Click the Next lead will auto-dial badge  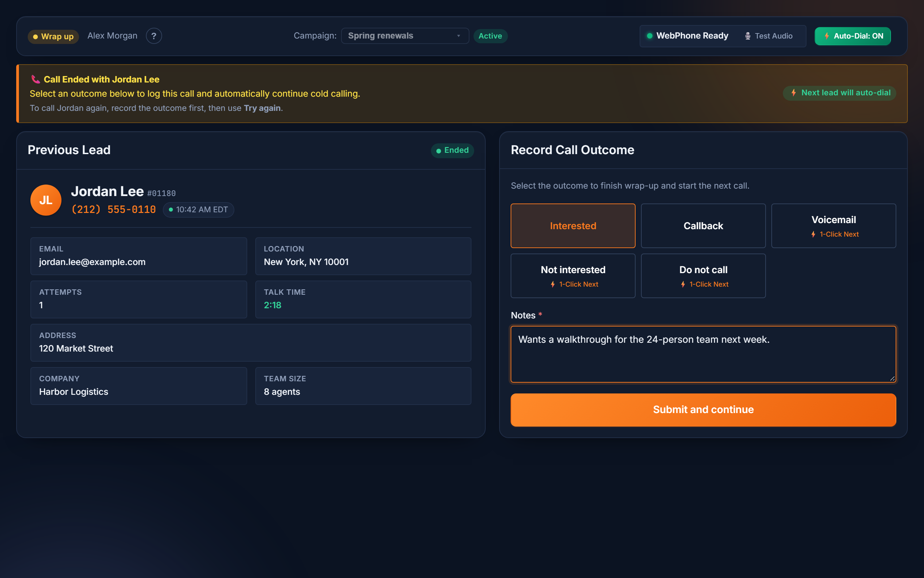tap(839, 93)
